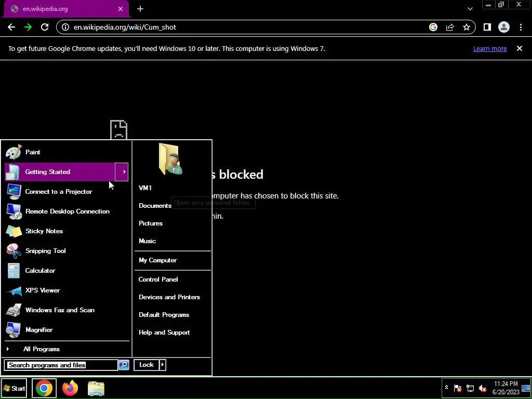
Task: Reload the current page
Action: [45, 28]
